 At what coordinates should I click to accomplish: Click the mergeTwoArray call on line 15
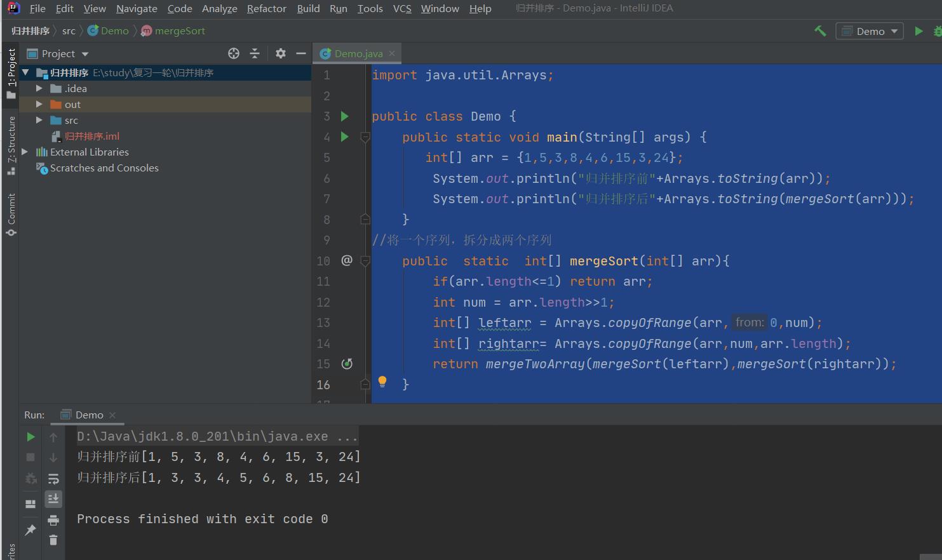(535, 364)
